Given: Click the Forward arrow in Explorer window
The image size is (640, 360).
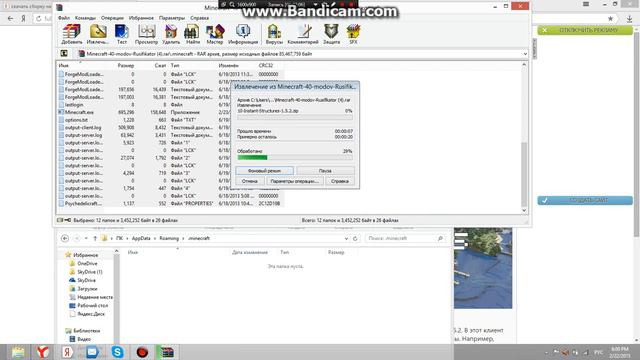Looking at the screenshot, I should (77, 238).
